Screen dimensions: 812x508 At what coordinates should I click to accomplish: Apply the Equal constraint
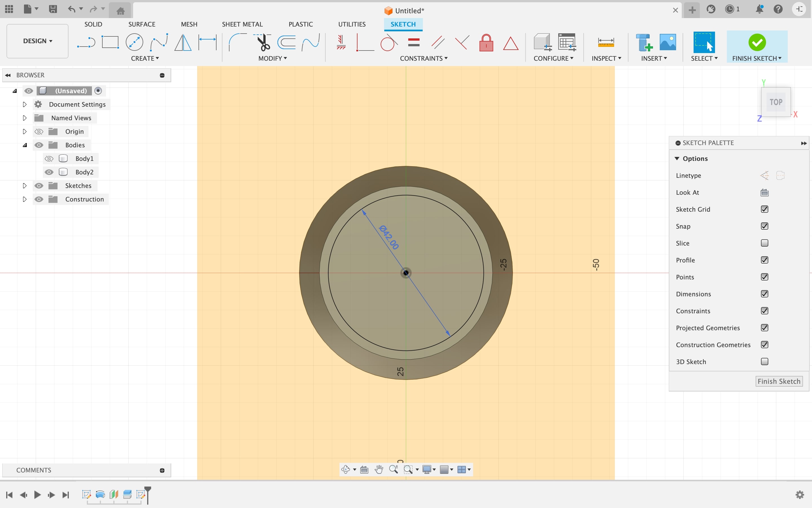coord(414,43)
